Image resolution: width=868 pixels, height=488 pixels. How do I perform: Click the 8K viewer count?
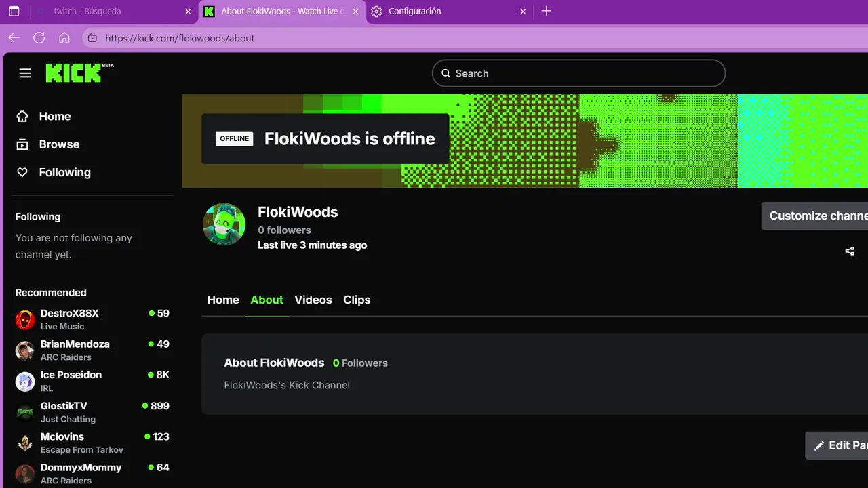point(163,375)
